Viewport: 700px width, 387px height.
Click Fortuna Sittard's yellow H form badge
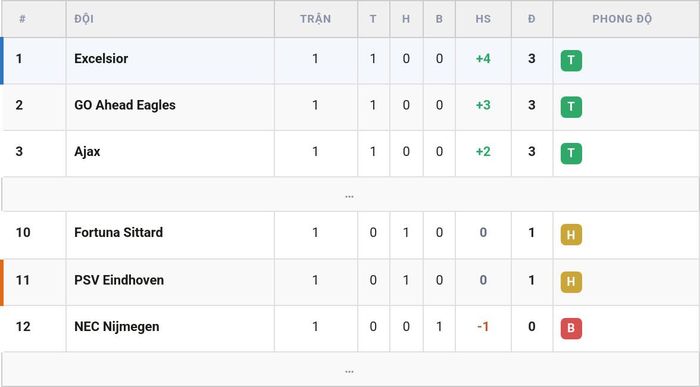click(571, 235)
